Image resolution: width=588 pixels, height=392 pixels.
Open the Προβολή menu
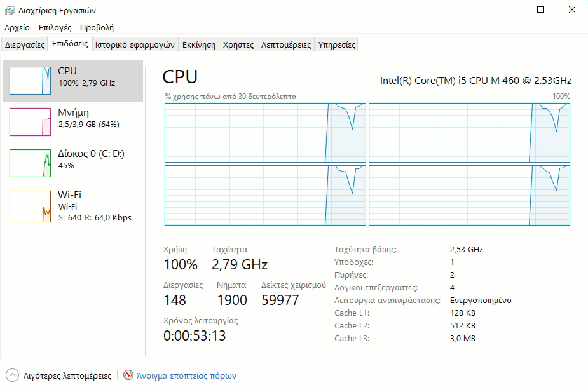(97, 28)
